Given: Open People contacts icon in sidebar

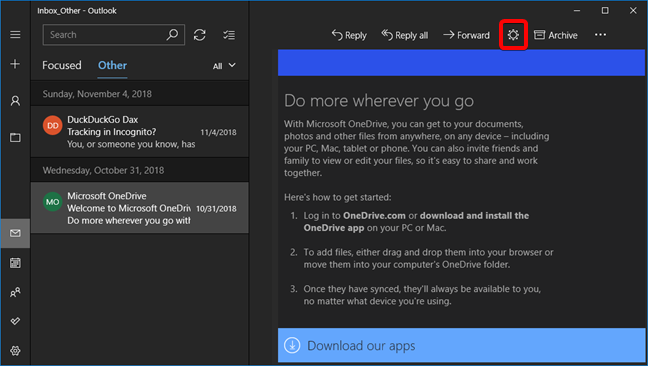Looking at the screenshot, I should click(x=15, y=292).
